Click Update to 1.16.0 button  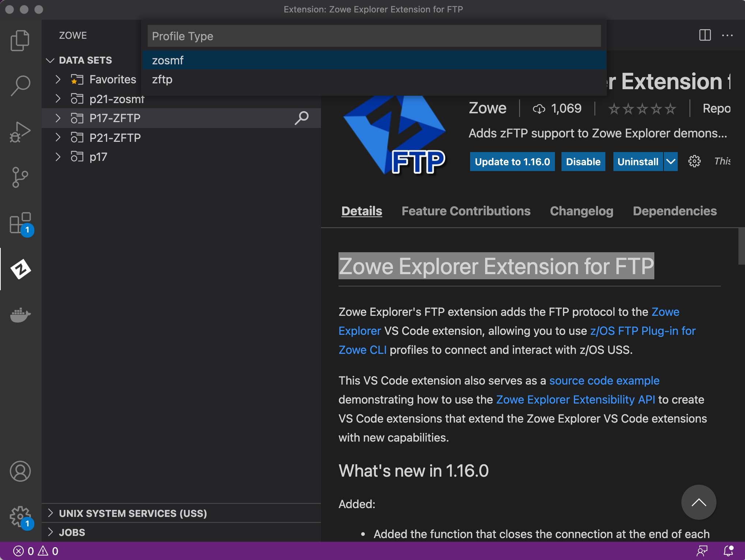[x=512, y=162]
